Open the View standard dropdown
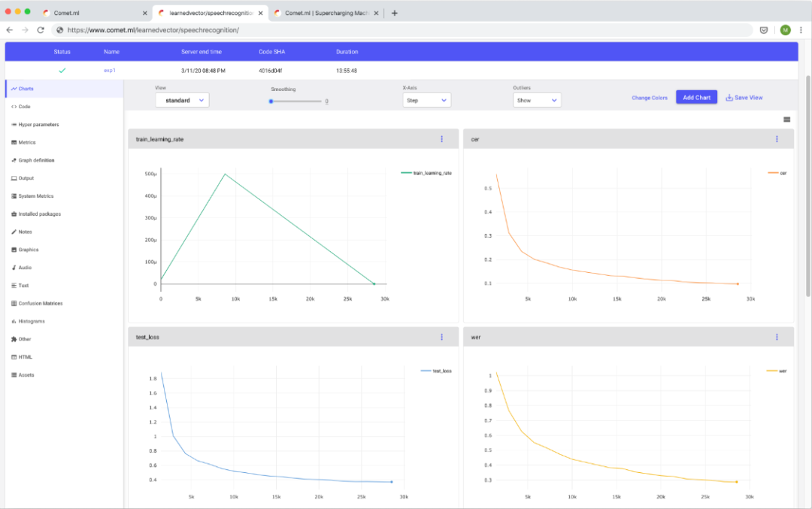The image size is (812, 509). click(x=182, y=101)
